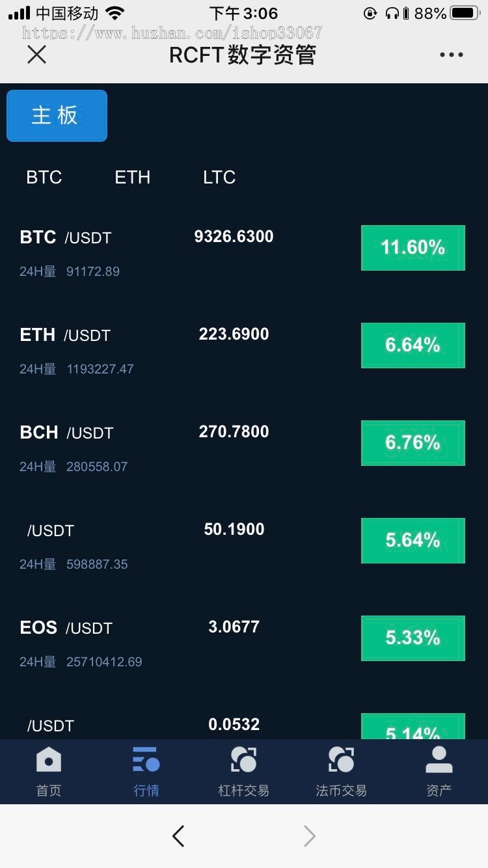Switch to the ETH market tab

click(132, 177)
